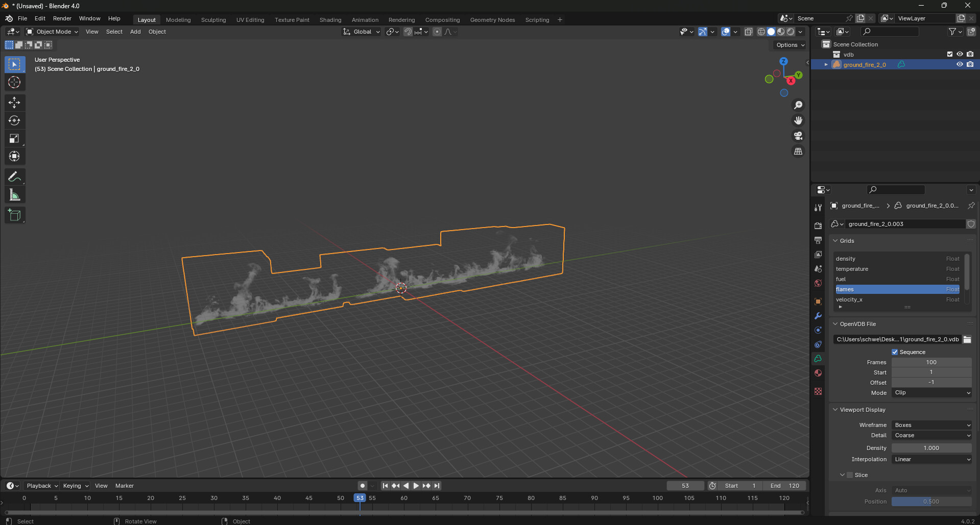Toggle the camera view icon
The height and width of the screenshot is (525, 980).
pos(798,136)
